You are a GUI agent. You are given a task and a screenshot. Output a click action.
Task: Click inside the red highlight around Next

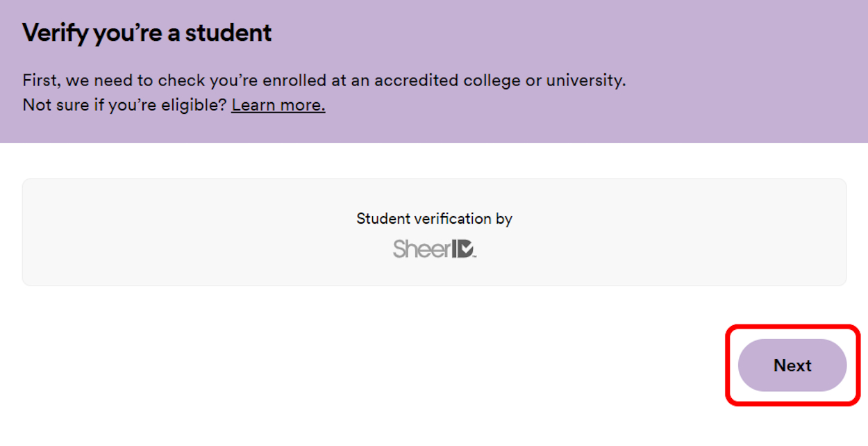tap(792, 365)
